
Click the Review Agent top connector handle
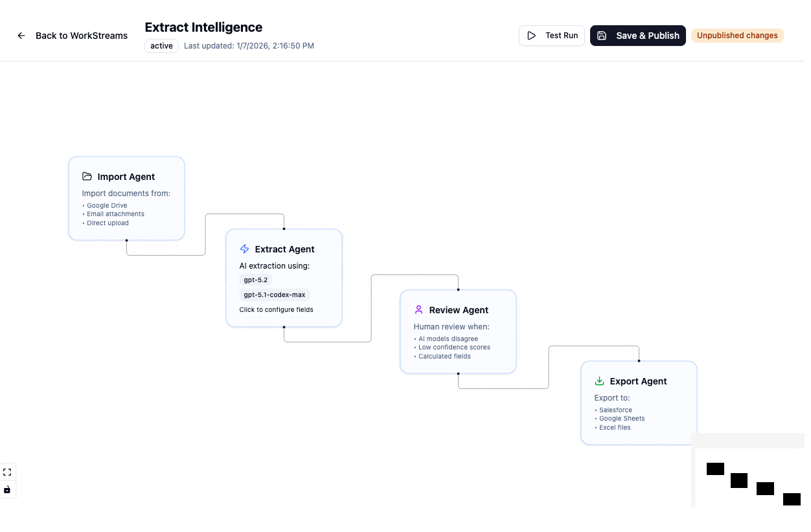point(458,289)
